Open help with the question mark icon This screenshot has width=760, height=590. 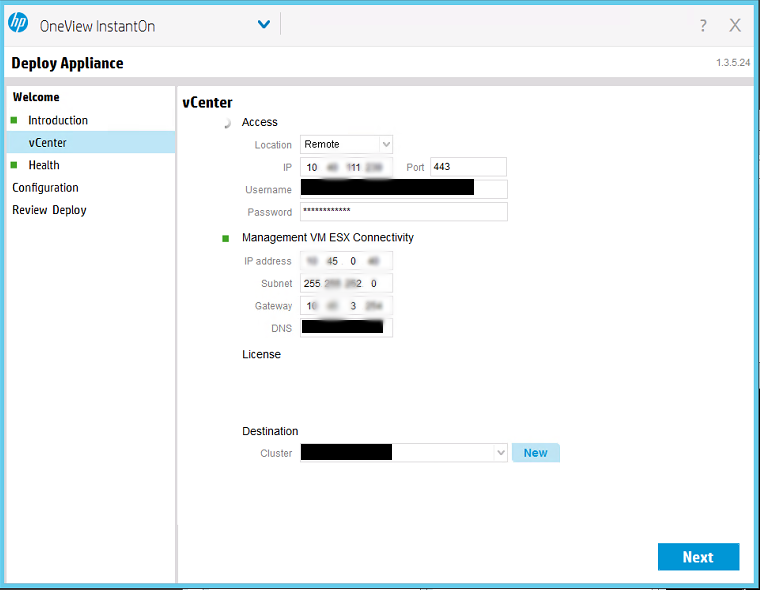(x=703, y=25)
